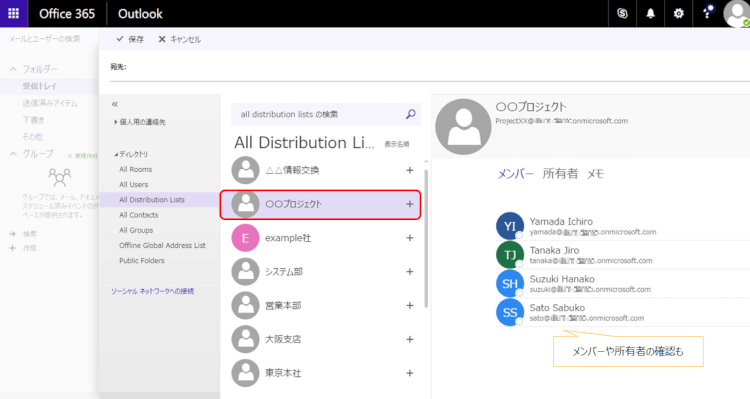750x399 pixels.
Task: Collapse the フォルダー section in sidebar
Action: coord(13,69)
